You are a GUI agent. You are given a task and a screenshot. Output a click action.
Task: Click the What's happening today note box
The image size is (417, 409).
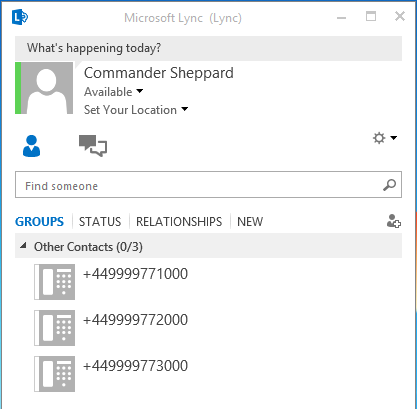208,48
